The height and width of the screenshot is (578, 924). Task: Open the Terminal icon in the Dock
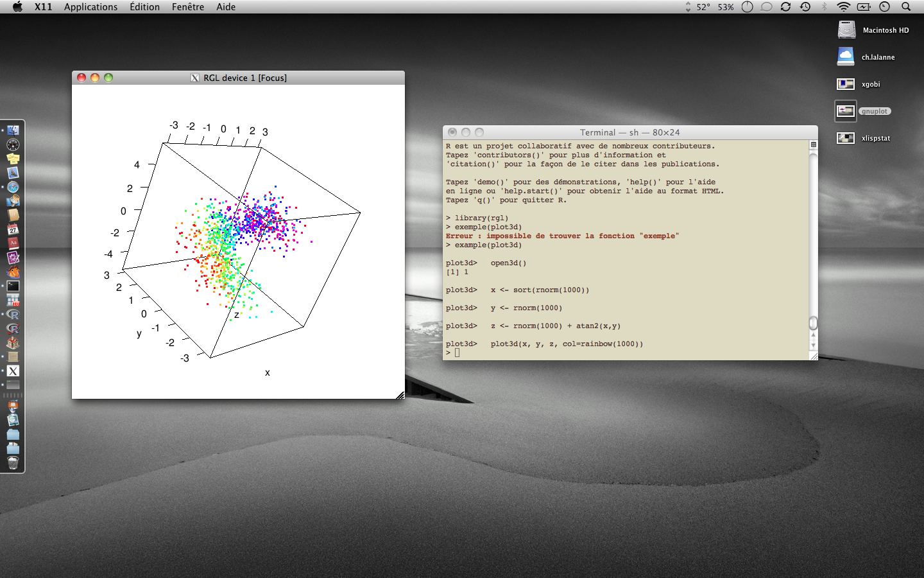13,286
